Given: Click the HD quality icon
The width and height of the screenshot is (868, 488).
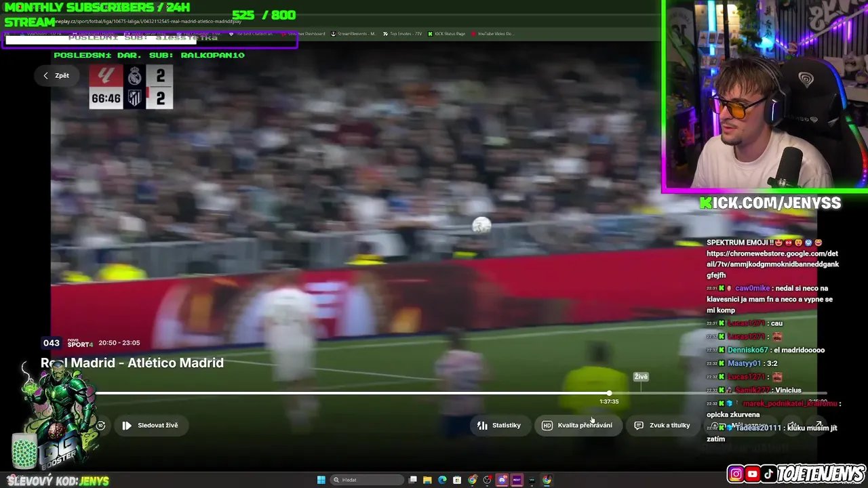Looking at the screenshot, I should point(547,425).
